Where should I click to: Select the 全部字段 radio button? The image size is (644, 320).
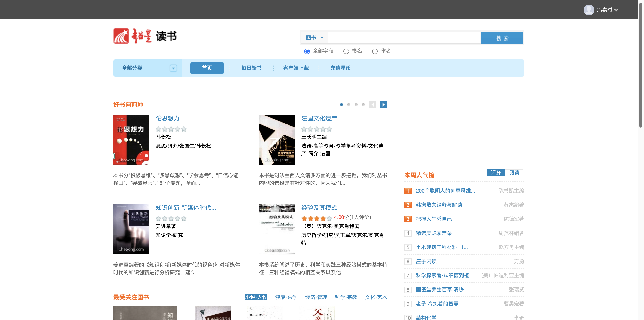pyautogui.click(x=307, y=51)
